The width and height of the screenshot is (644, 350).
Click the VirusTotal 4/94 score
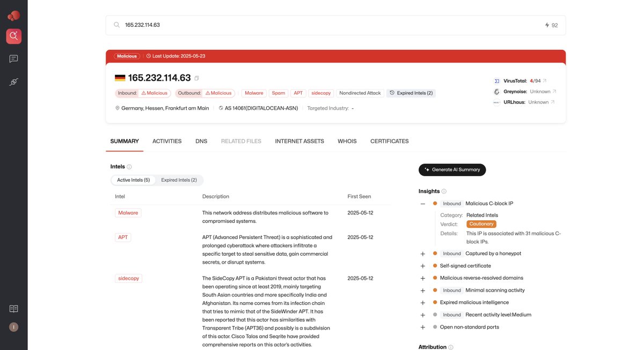click(535, 81)
